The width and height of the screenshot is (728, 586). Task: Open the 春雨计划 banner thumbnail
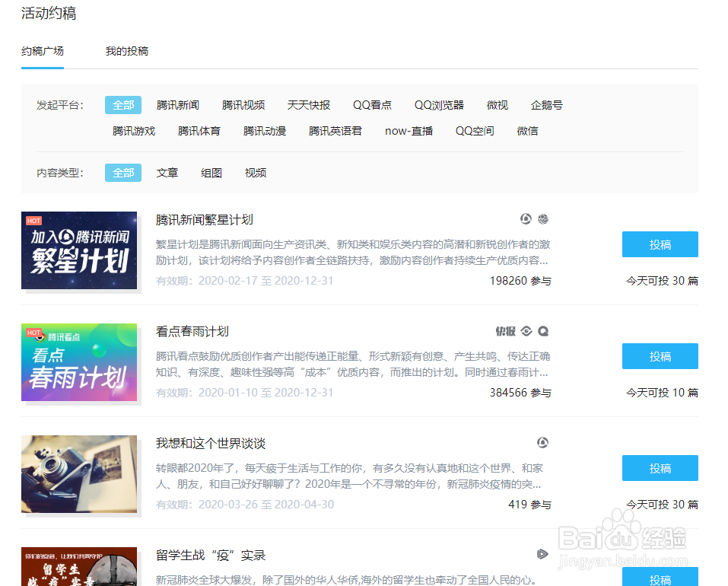(x=79, y=362)
